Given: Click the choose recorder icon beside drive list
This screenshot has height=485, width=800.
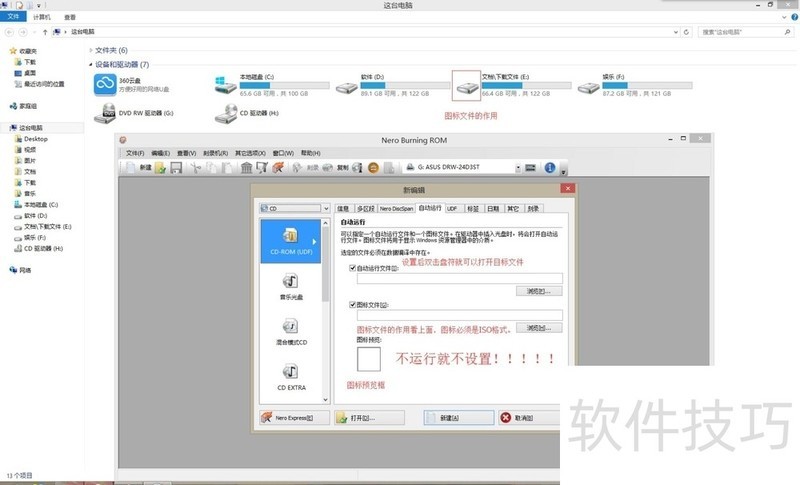Looking at the screenshot, I should coord(531,167).
